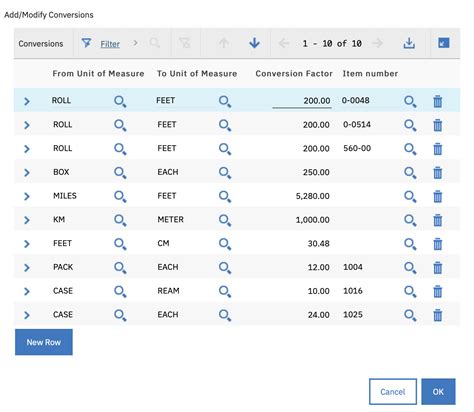474x412 pixels.
Task: Look up From Unit for MILES row
Action: click(x=120, y=196)
